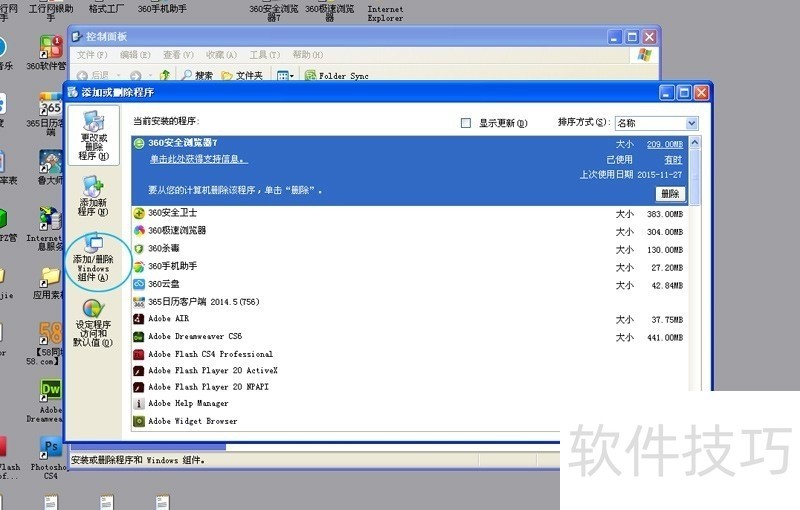Select Adobe Flash Player 20 ActiveX icon
This screenshot has height=510, width=800.
139,371
